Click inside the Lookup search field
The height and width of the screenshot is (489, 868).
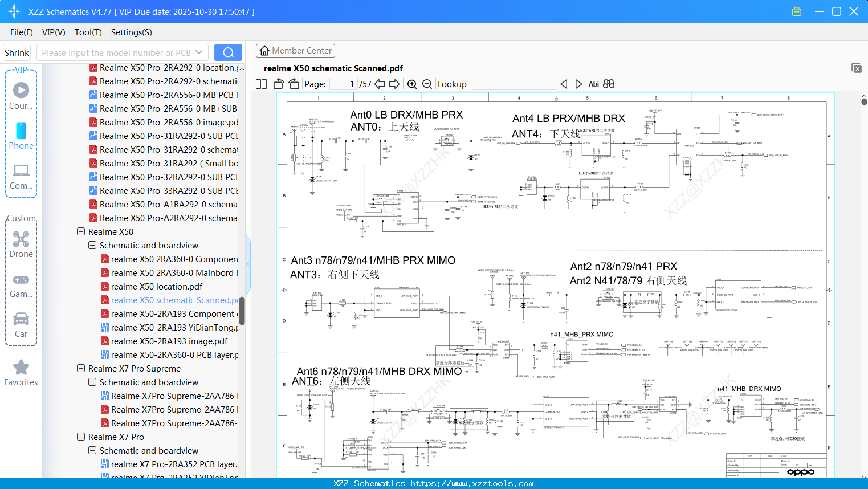point(513,84)
